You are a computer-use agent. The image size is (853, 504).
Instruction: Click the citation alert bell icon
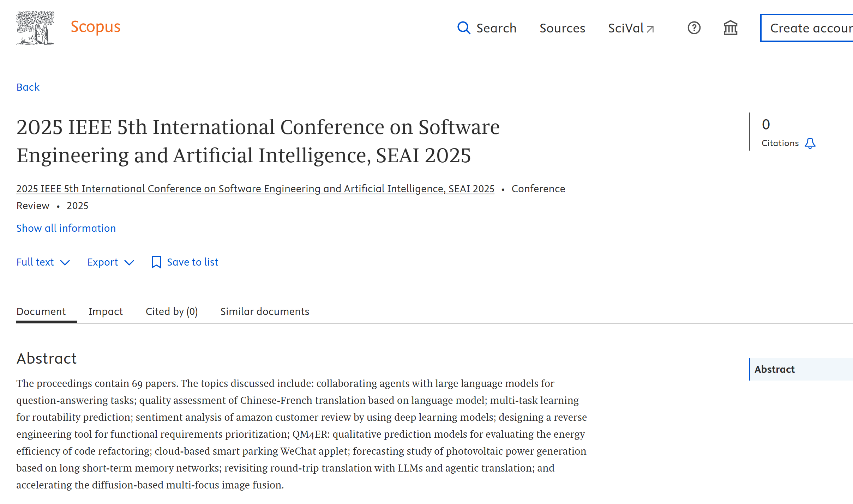(x=810, y=143)
